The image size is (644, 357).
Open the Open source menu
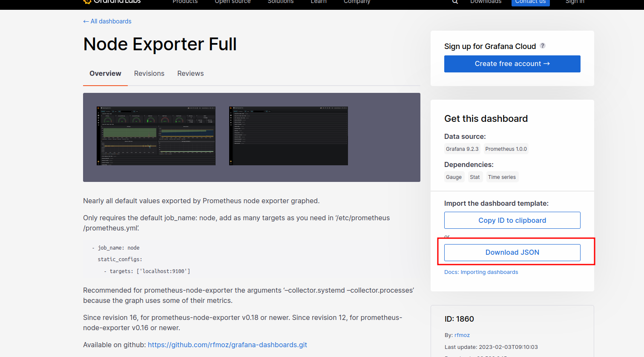click(233, 2)
